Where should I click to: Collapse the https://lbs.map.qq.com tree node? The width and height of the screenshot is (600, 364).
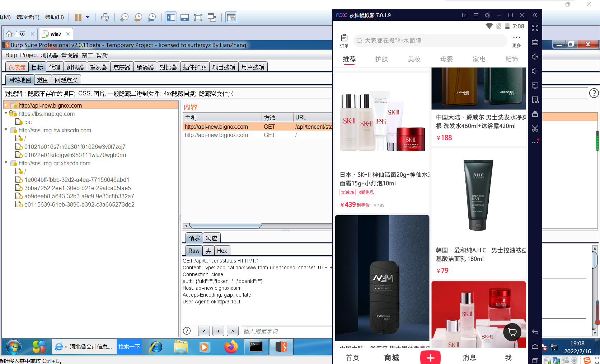[6, 113]
